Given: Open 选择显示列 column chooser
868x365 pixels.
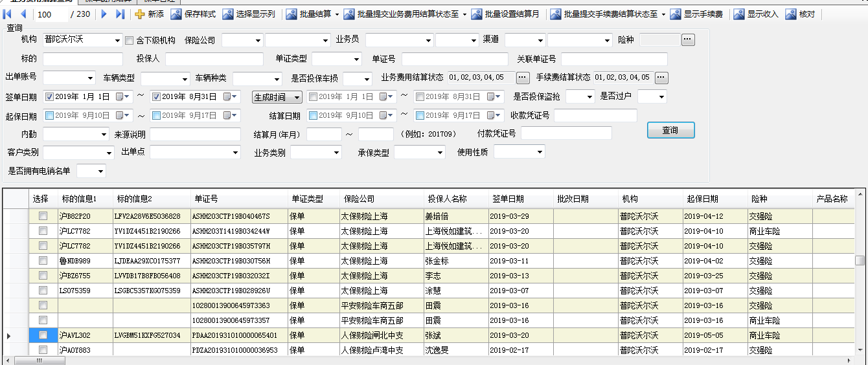Looking at the screenshot, I should pyautogui.click(x=228, y=14).
